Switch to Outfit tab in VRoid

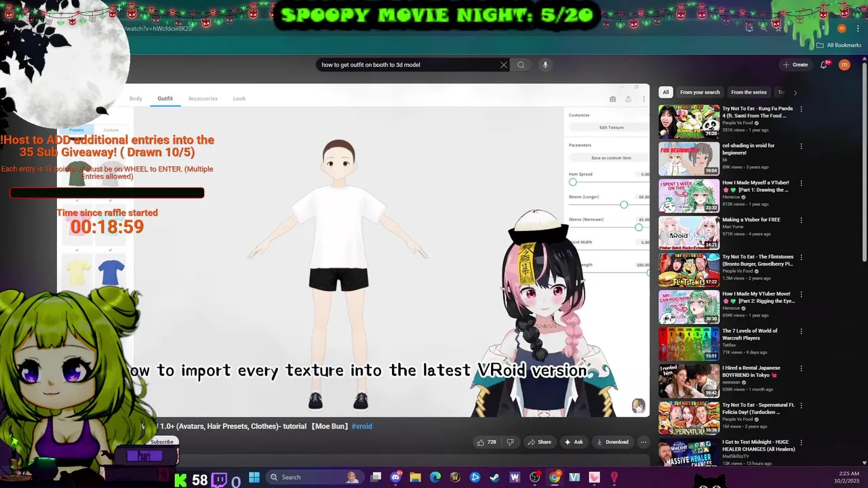(x=165, y=98)
